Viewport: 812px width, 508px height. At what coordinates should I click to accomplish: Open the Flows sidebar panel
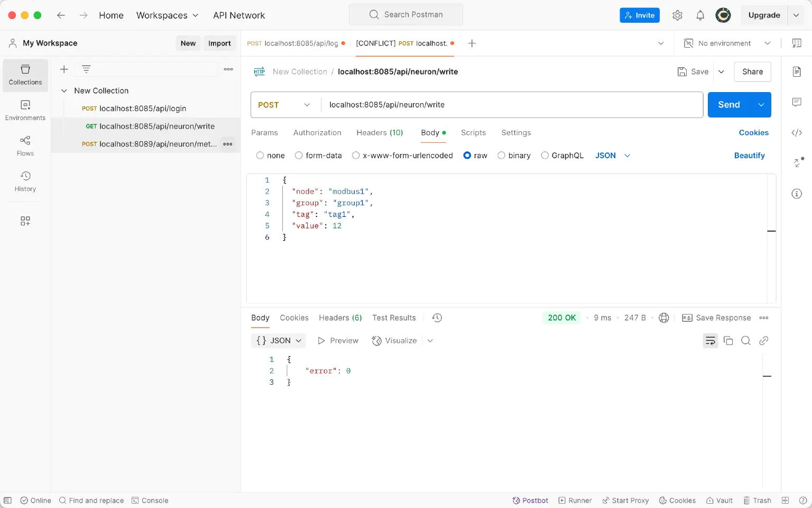25,146
